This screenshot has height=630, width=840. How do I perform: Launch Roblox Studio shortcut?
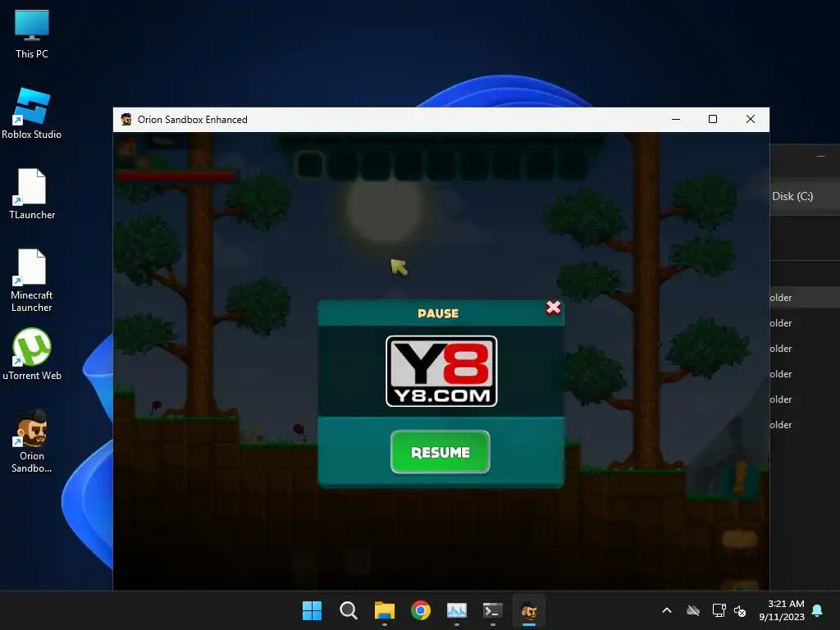point(32,114)
